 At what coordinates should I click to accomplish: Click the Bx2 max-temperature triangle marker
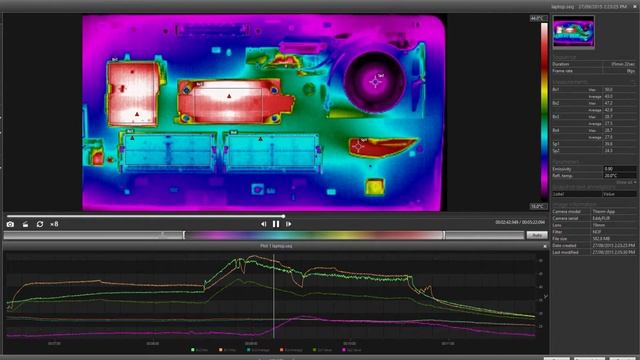pos(137,114)
